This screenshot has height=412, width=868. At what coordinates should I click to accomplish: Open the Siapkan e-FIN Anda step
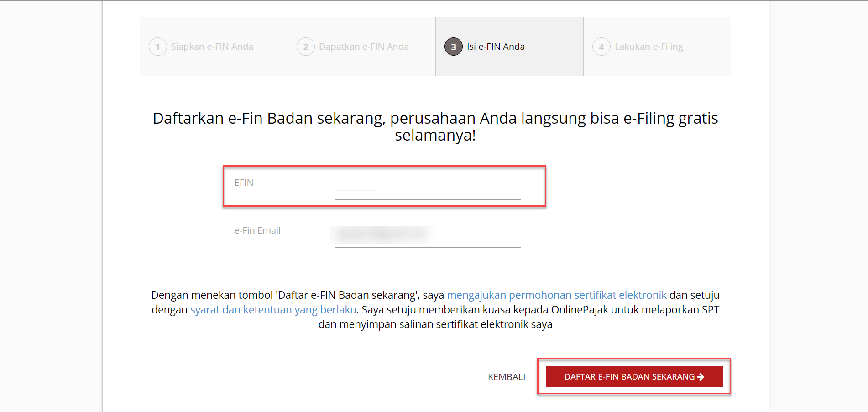click(212, 47)
